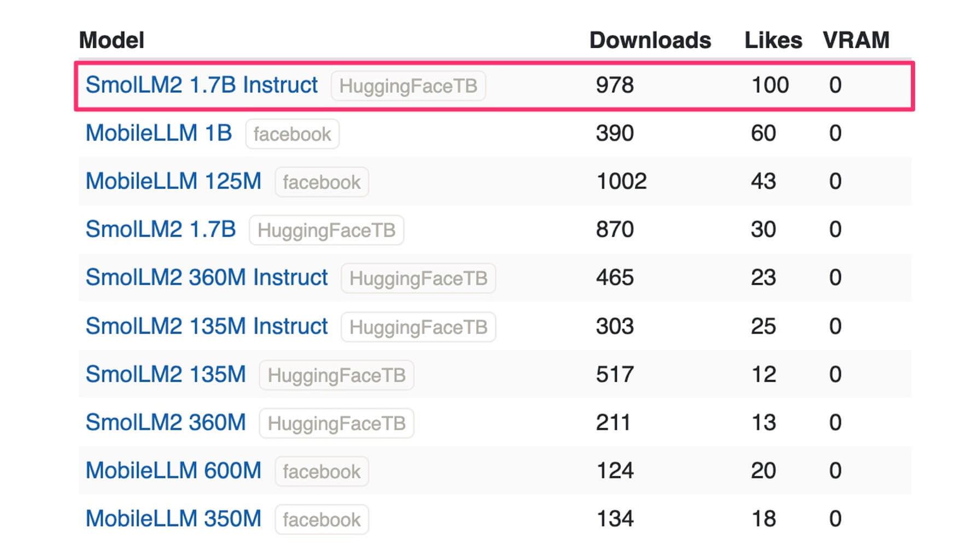The width and height of the screenshot is (980, 560).
Task: Click facebook tag beside MobileLLM 125M
Action: pyautogui.click(x=322, y=182)
